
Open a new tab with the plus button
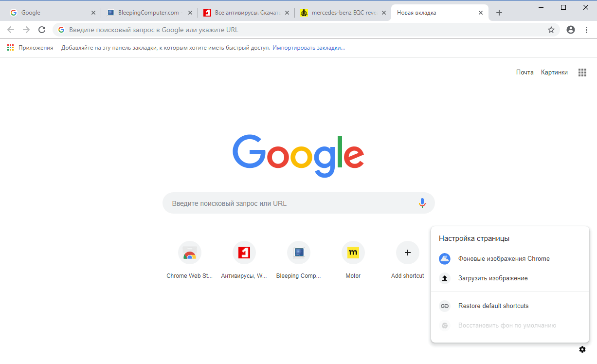coord(499,12)
